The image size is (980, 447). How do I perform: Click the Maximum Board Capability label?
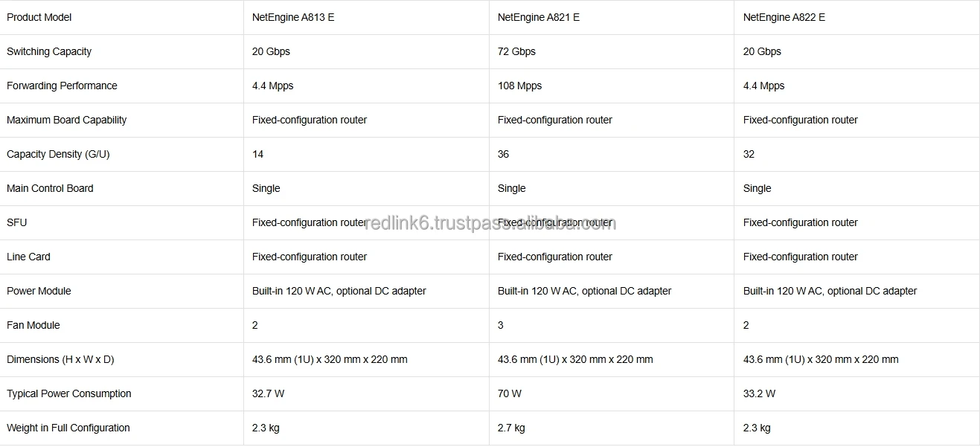click(66, 120)
